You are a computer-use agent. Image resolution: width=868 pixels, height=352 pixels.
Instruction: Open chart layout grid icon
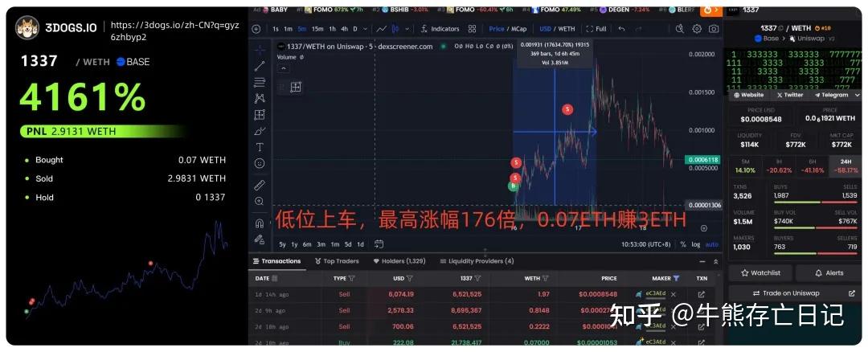[x=473, y=29]
